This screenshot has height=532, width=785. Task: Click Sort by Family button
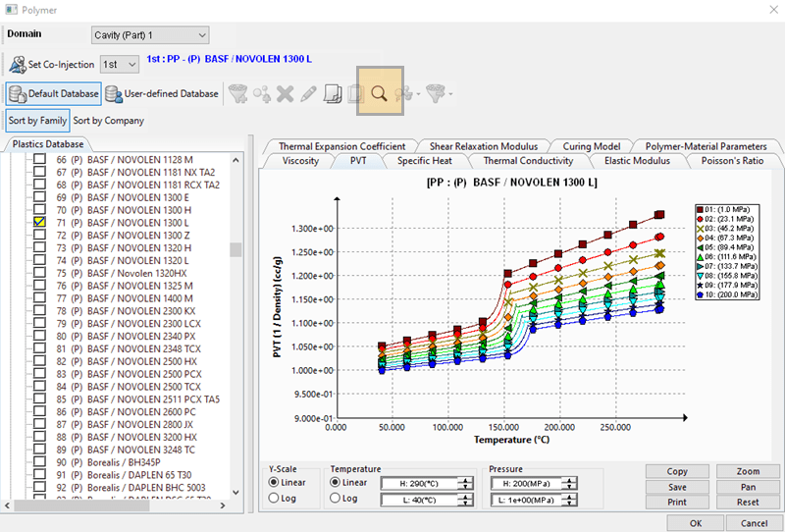click(x=37, y=120)
